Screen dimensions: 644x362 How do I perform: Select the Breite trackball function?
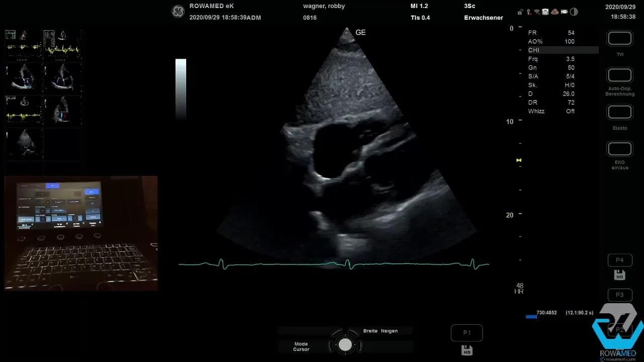370,331
